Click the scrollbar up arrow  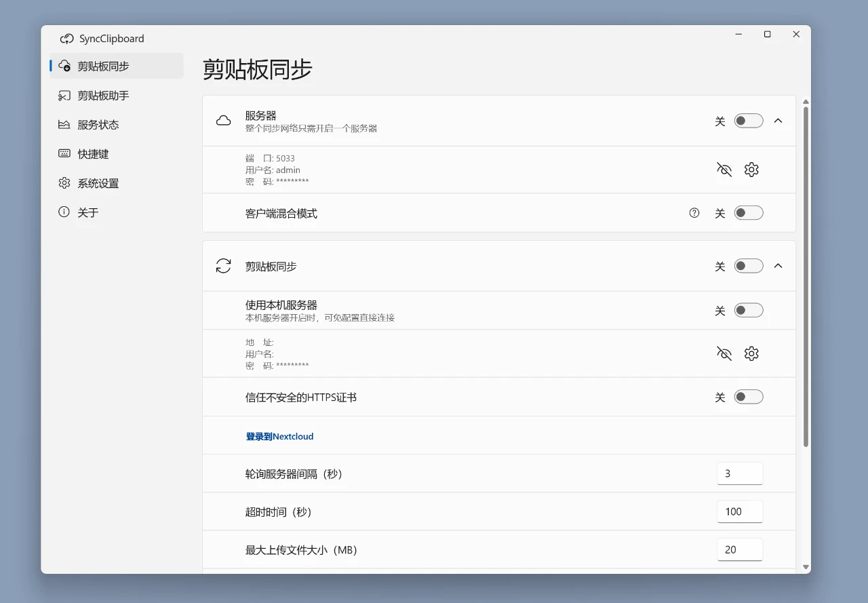coord(806,102)
